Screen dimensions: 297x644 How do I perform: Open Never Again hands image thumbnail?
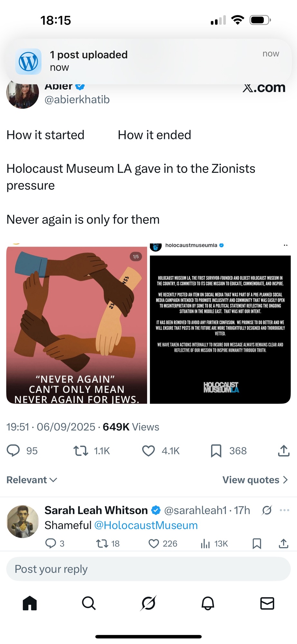77,325
